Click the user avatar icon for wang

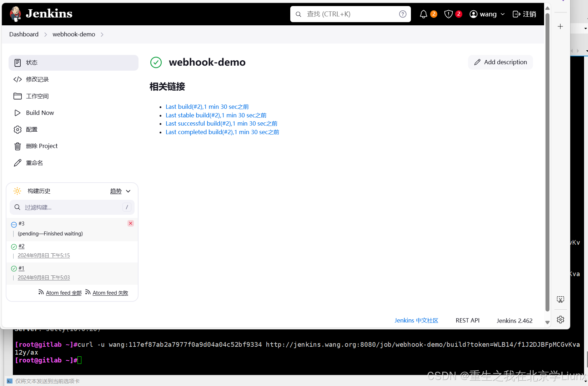(473, 14)
